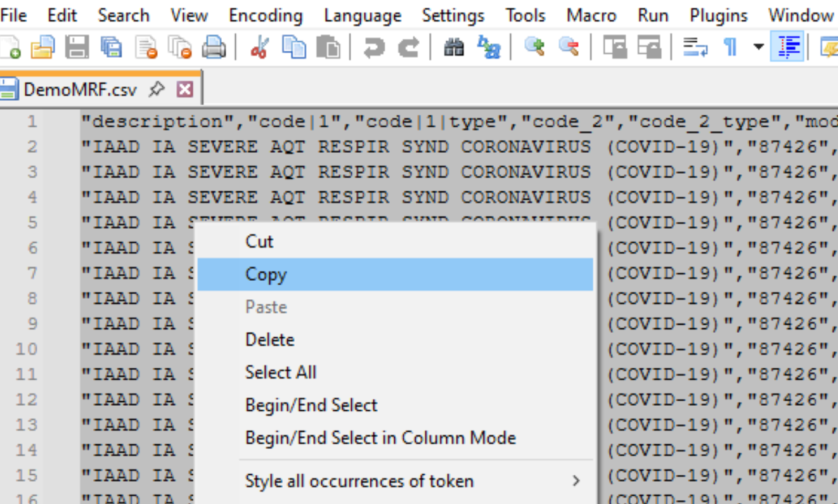Viewport: 838px width, 504px height.
Task: Open the Replace toolbar icon
Action: [x=489, y=47]
